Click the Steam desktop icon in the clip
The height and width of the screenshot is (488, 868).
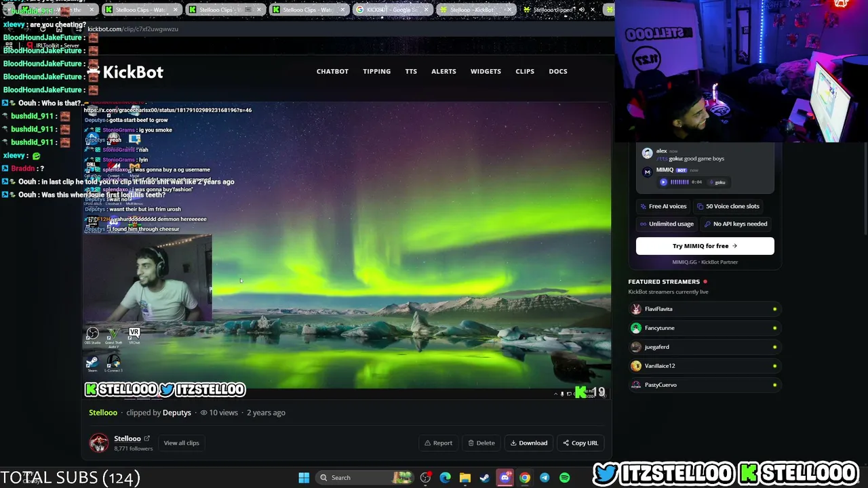pyautogui.click(x=92, y=364)
